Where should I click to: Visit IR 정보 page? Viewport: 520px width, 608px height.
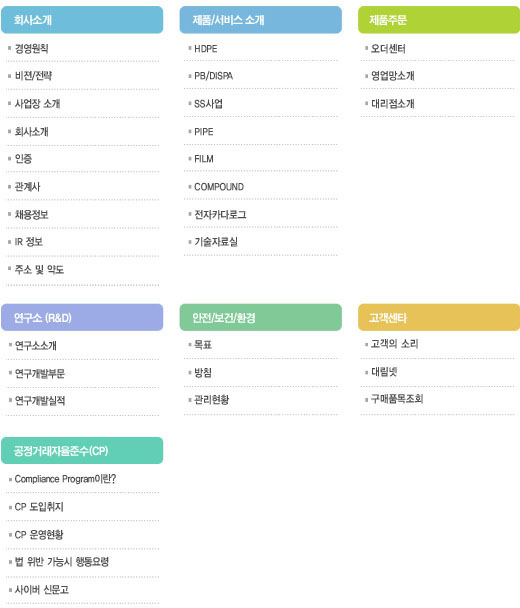tap(28, 242)
